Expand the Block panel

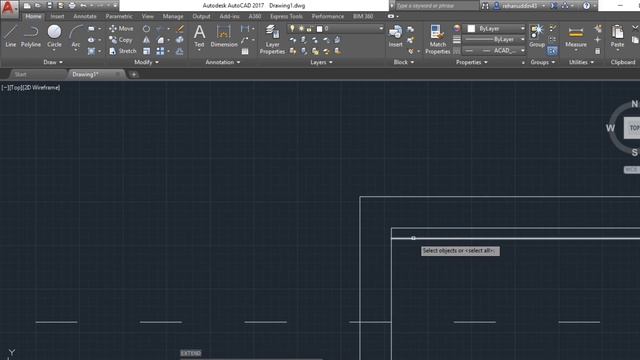[404, 62]
